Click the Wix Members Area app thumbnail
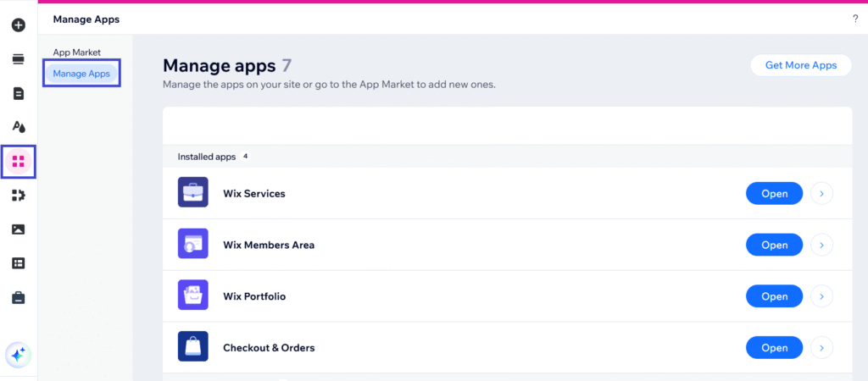This screenshot has height=381, width=868. pyautogui.click(x=193, y=244)
